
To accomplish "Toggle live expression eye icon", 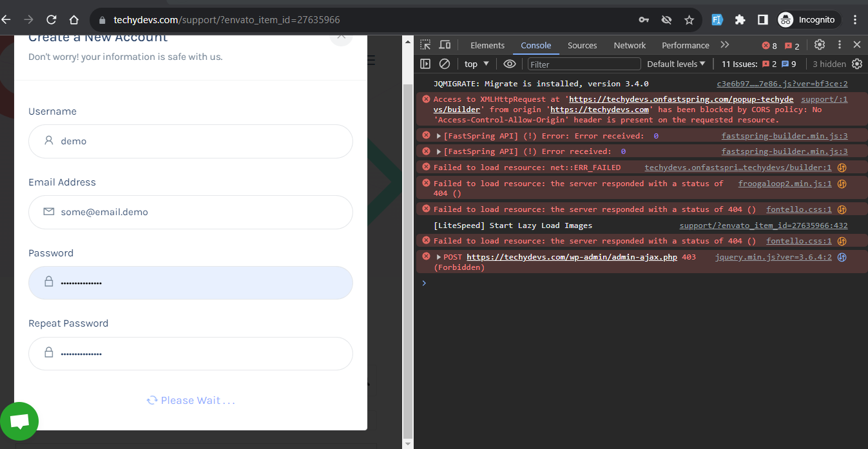I will (509, 64).
